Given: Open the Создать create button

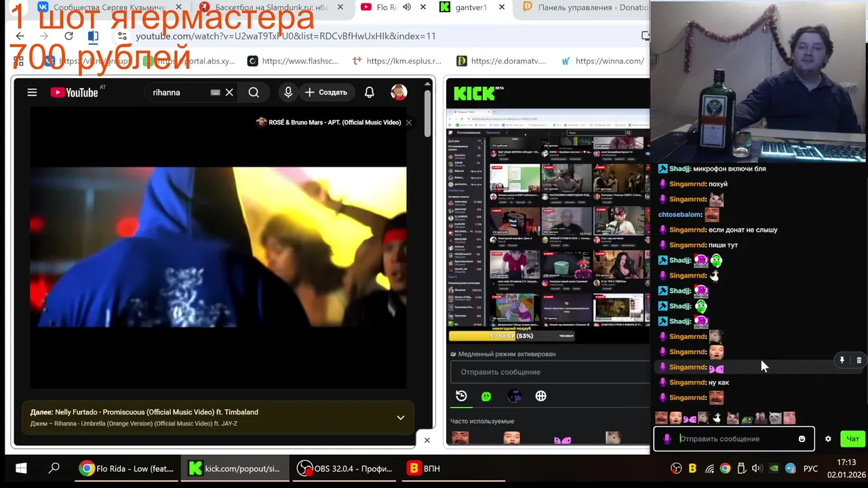Looking at the screenshot, I should (326, 92).
